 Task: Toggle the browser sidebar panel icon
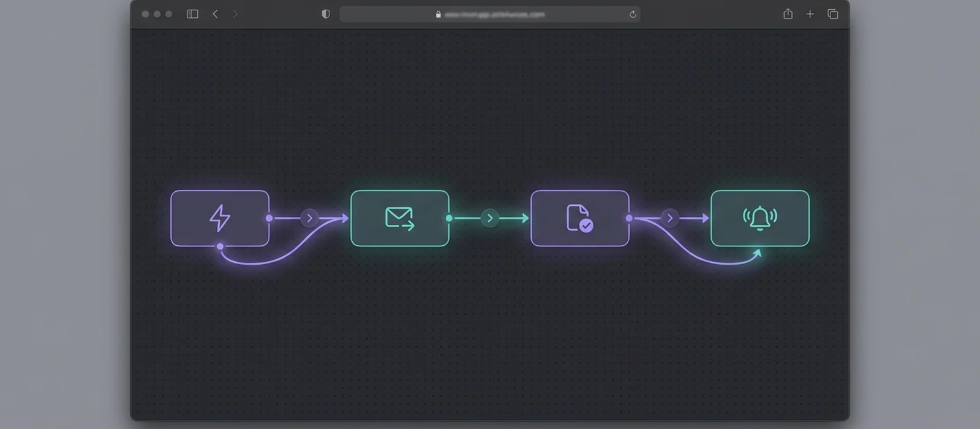coord(192,14)
